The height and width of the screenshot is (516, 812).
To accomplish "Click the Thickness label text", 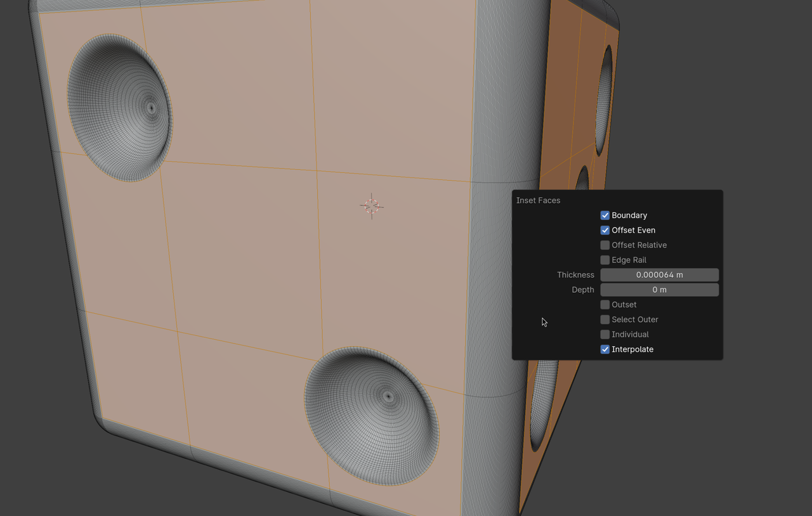I will 575,275.
